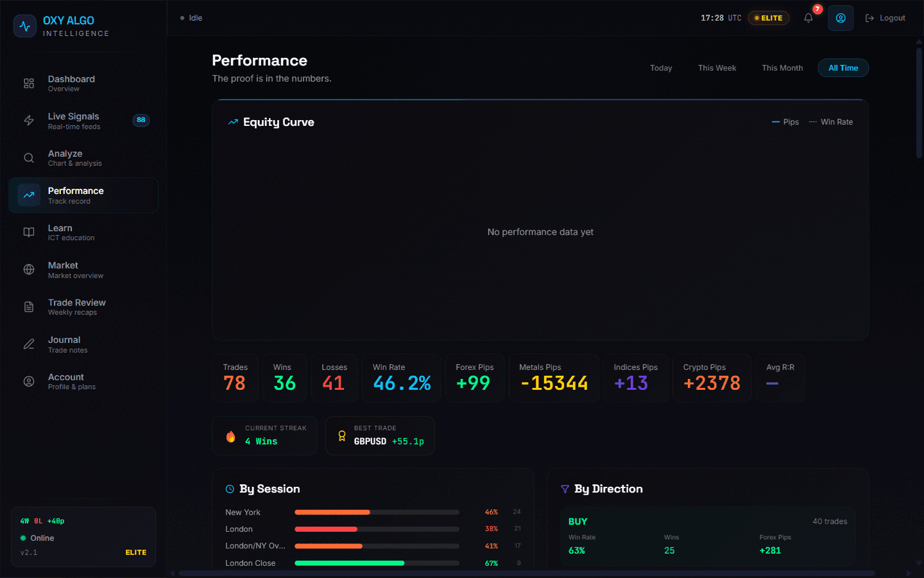Open the Learn book icon
This screenshot has height=578, width=924.
tap(28, 232)
